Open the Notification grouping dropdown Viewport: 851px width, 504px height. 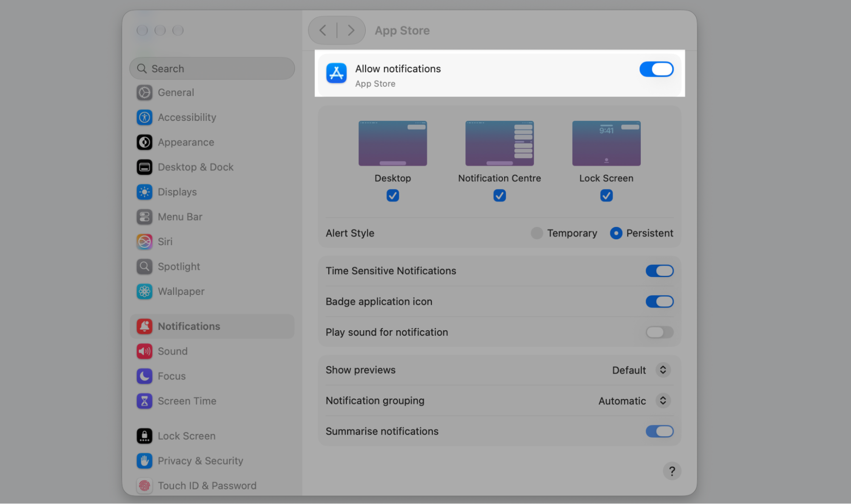pos(663,401)
